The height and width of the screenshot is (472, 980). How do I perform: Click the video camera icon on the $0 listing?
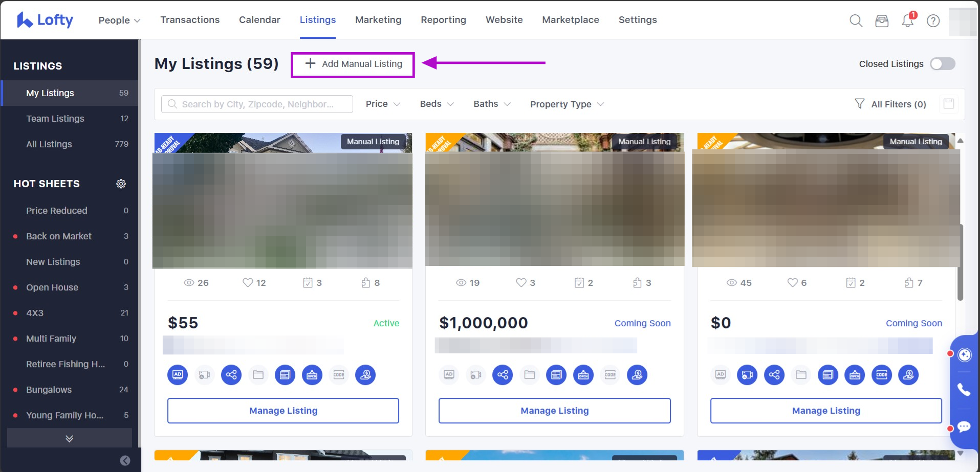(747, 375)
